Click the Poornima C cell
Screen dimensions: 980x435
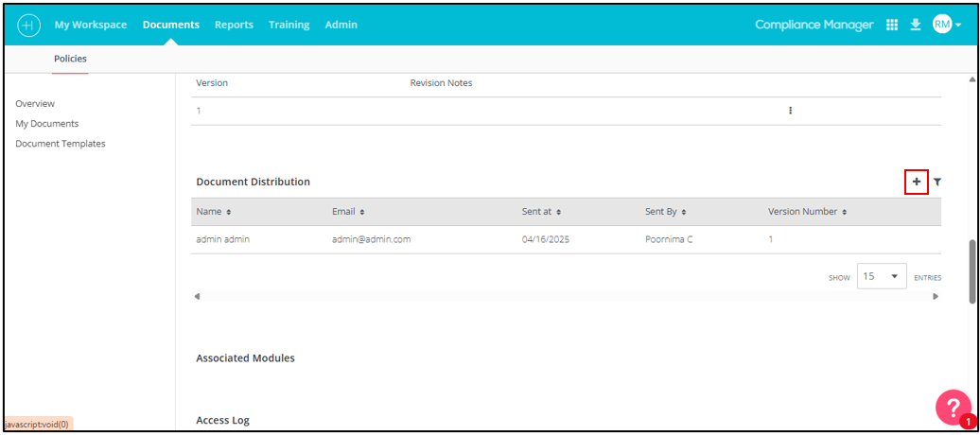(669, 239)
